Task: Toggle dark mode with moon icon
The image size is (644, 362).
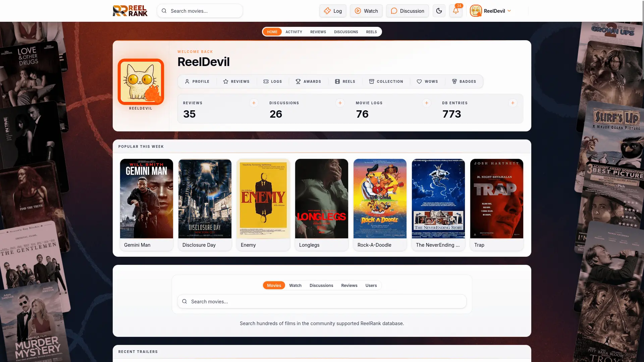Action: tap(439, 11)
